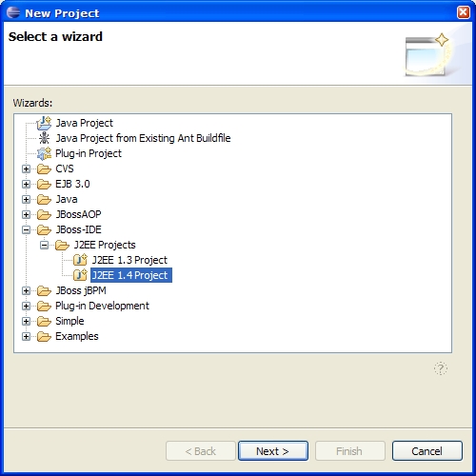
Task: Click the Plug-in Project icon
Action: [44, 153]
